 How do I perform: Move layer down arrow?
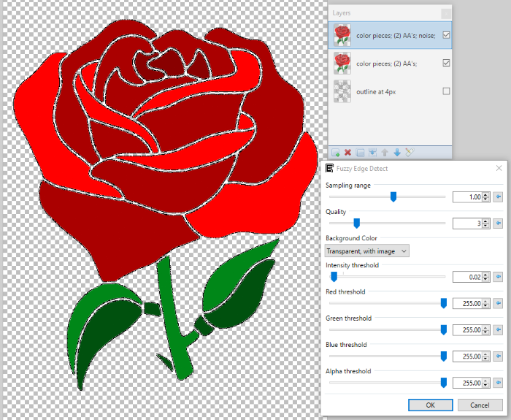(x=397, y=152)
